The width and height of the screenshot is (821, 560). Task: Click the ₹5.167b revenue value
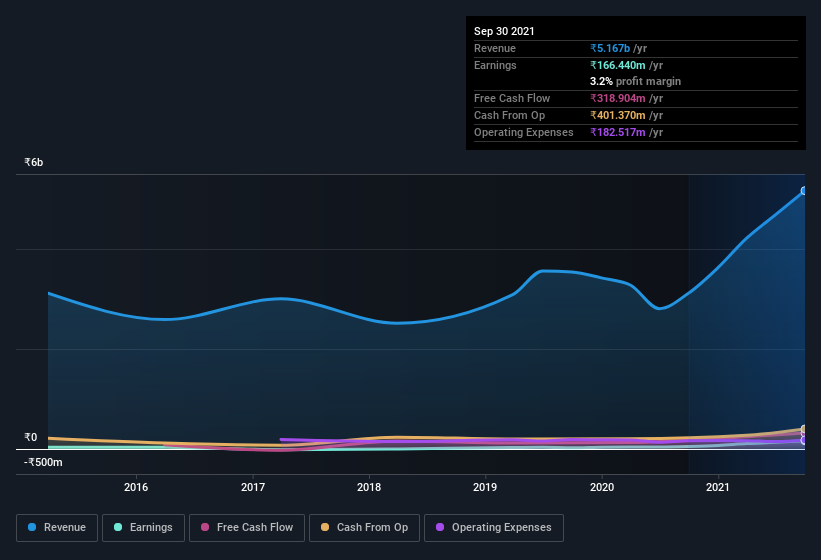coord(610,48)
